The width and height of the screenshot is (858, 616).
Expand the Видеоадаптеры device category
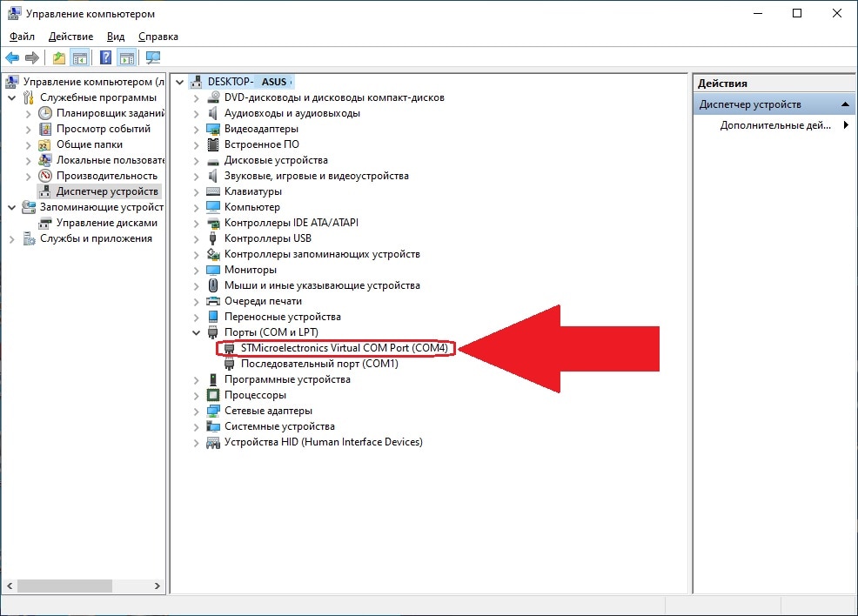196,129
